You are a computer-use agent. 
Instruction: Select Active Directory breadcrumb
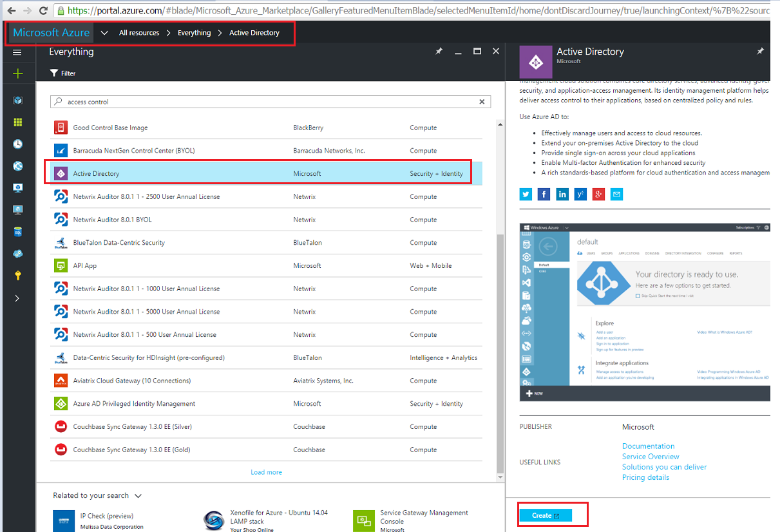tap(254, 33)
